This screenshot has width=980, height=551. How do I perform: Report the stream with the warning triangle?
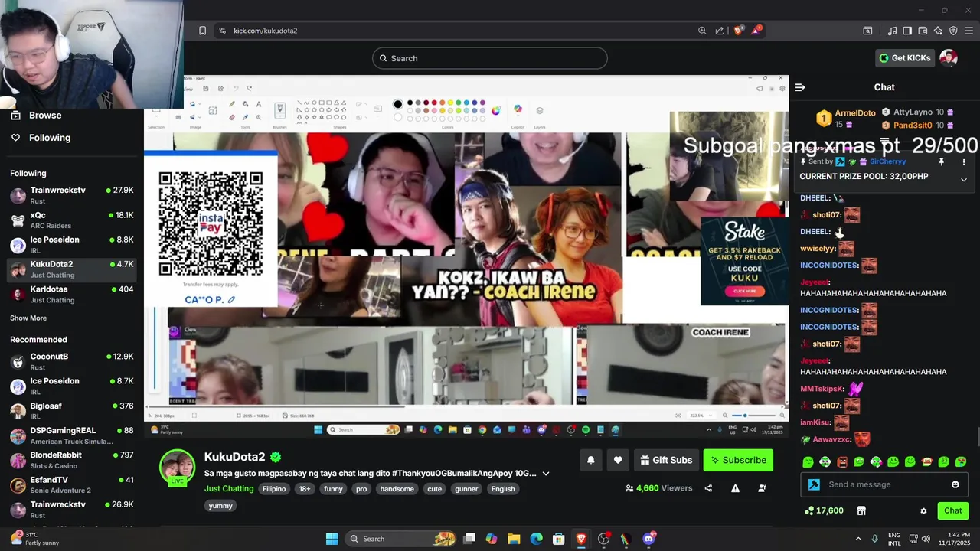tap(735, 488)
